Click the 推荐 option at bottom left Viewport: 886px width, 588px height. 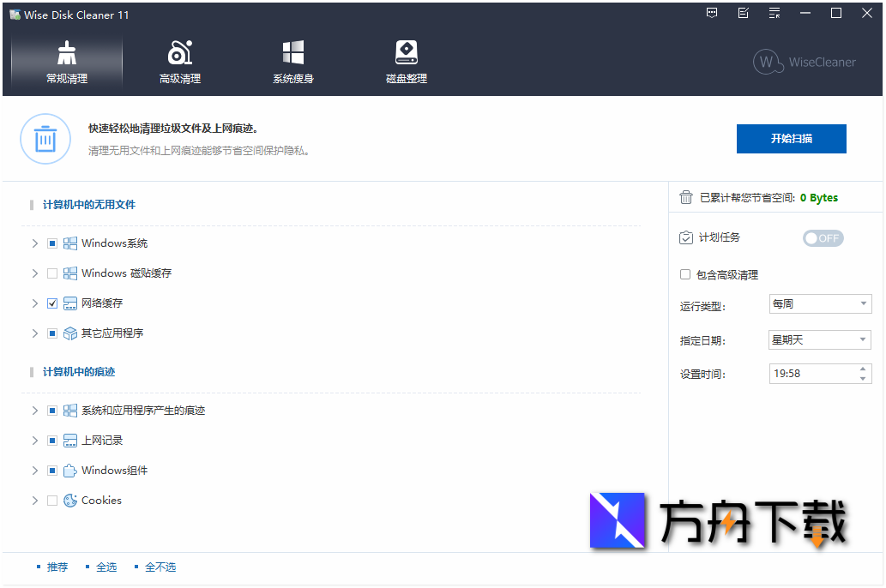click(57, 567)
